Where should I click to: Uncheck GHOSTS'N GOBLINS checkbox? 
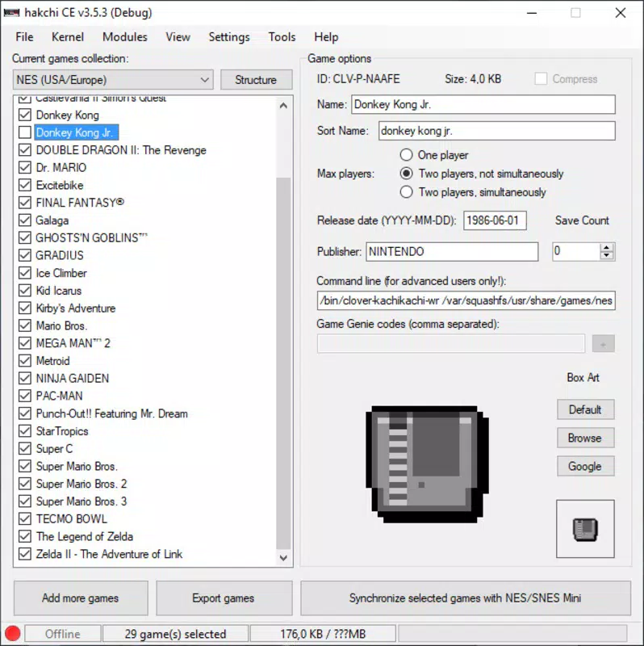click(x=25, y=237)
